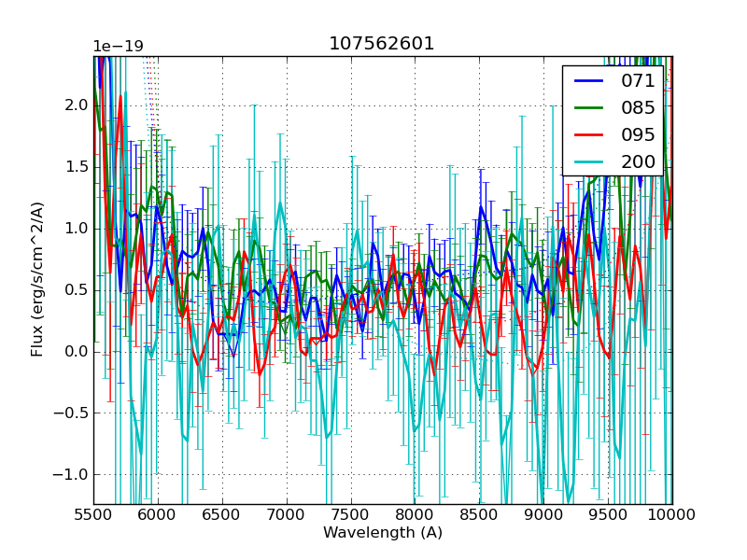Screen dimensions: 747x560
Task: Click the plot title 107562601
Action: [x=382, y=44]
